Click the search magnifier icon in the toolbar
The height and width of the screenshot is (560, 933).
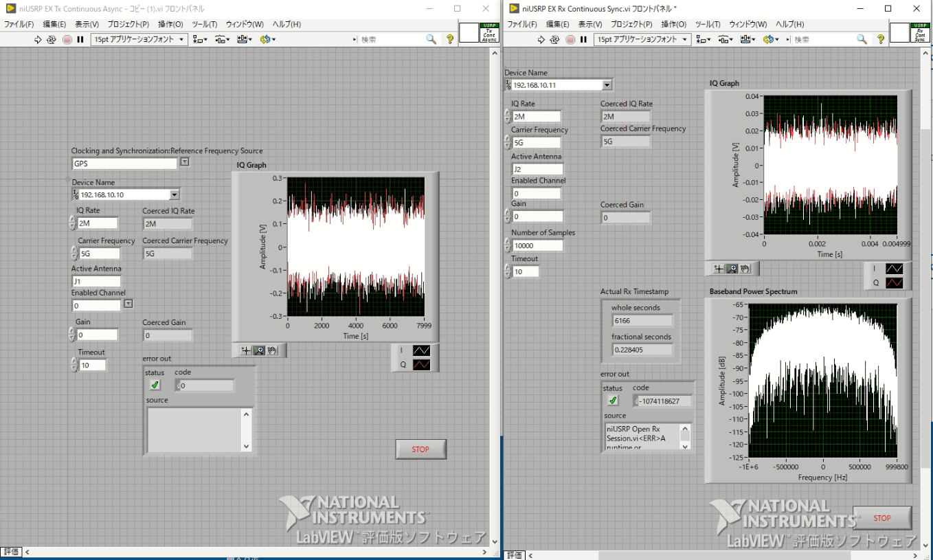(431, 40)
